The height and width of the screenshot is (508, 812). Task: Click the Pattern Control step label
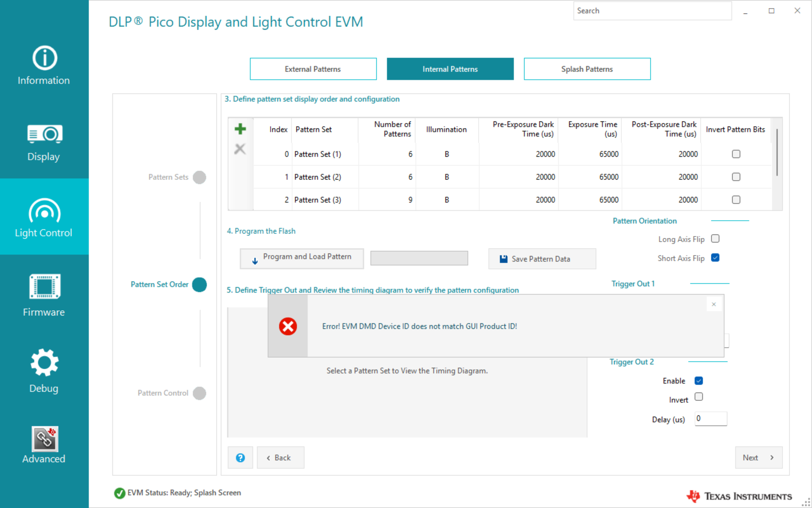click(163, 393)
